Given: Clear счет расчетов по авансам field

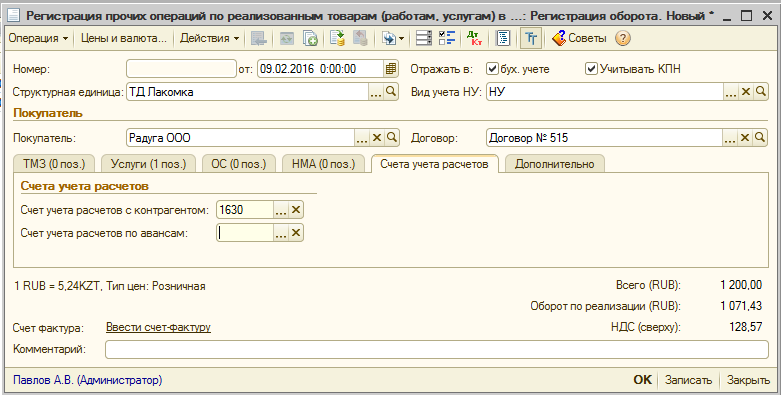Looking at the screenshot, I should tap(296, 233).
